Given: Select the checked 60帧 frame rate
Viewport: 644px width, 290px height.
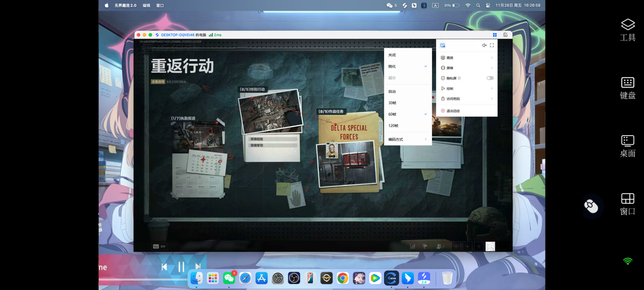Looking at the screenshot, I should pos(408,114).
